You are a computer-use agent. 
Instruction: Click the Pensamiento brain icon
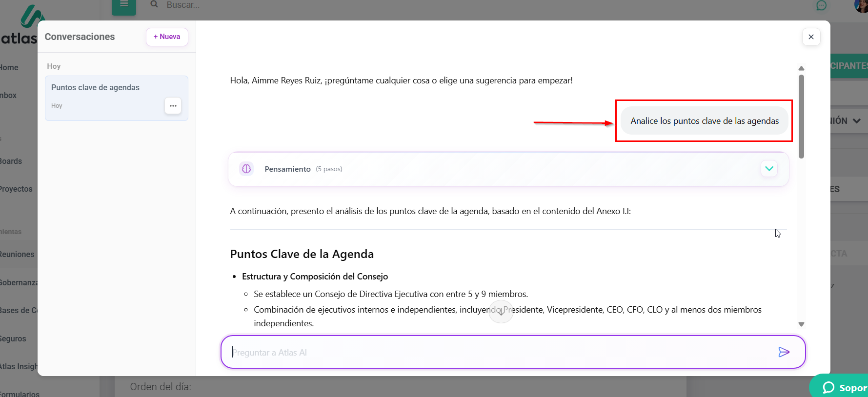(x=246, y=169)
